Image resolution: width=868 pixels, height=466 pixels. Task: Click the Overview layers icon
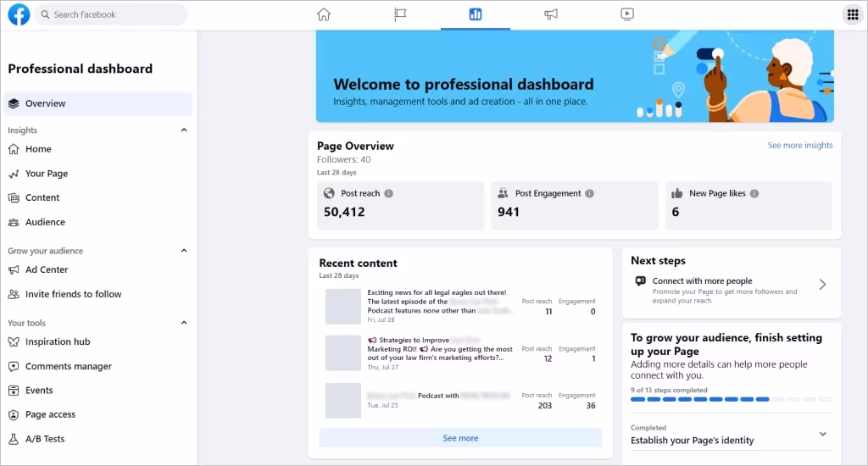(14, 103)
